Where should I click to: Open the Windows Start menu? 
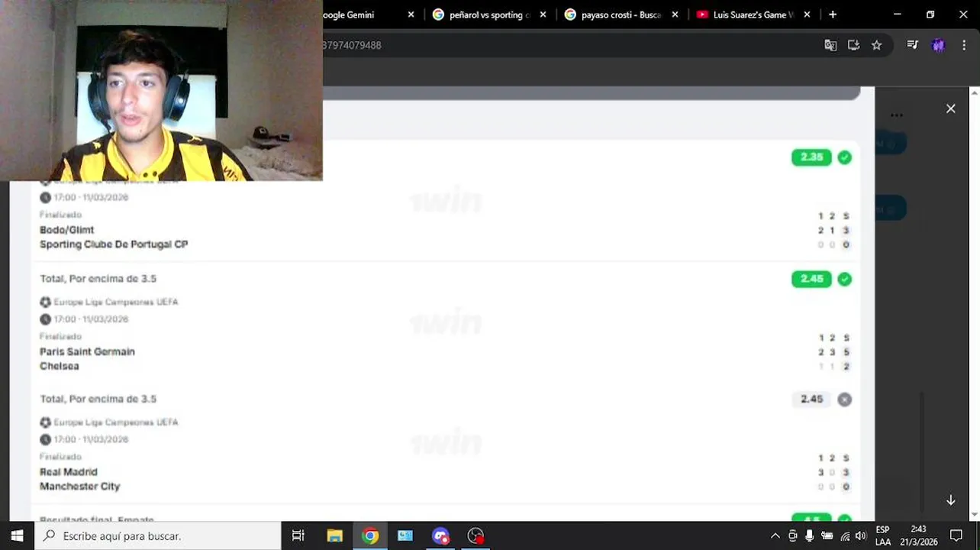point(17,535)
